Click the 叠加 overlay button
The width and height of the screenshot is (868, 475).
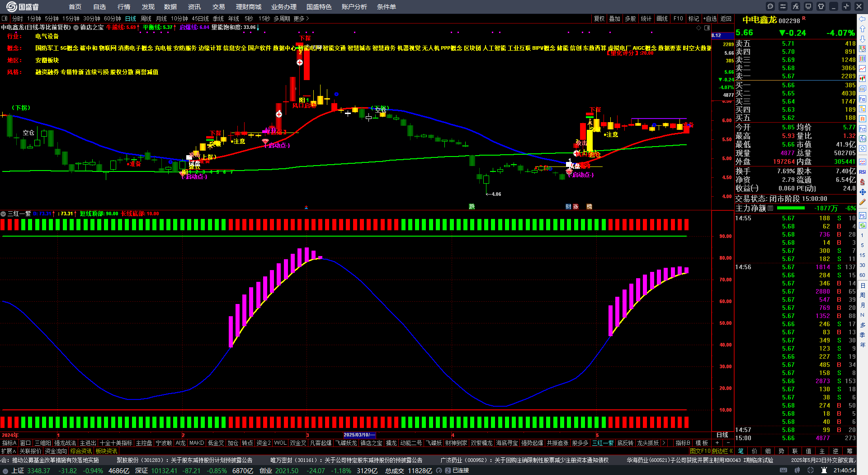[x=615, y=19]
